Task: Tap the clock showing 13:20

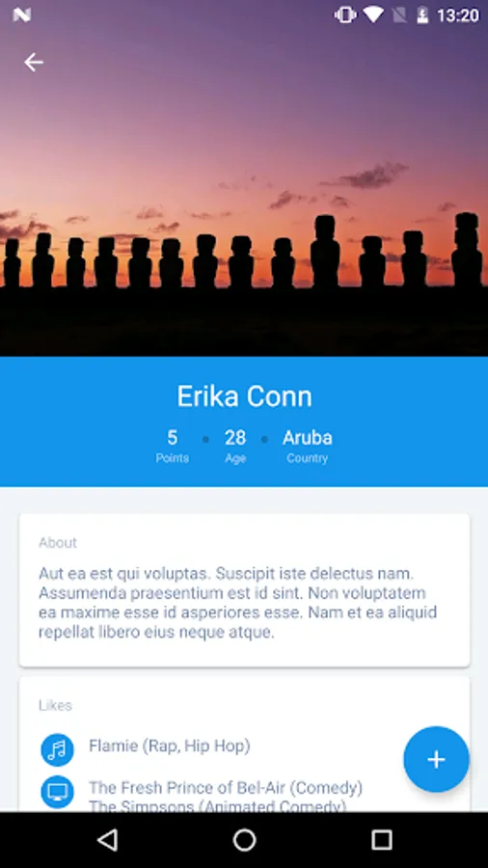Action: click(457, 15)
